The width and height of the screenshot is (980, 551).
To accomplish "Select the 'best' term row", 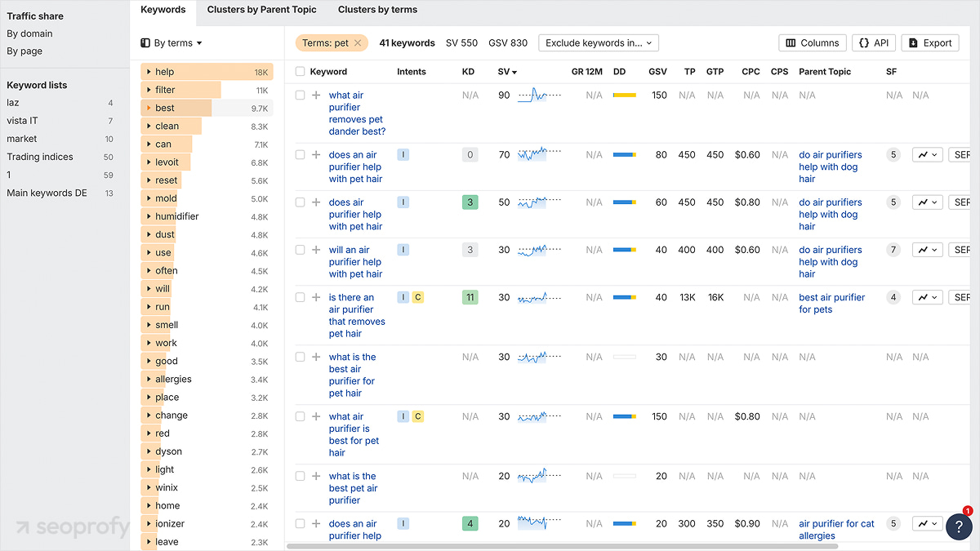I will [x=207, y=108].
